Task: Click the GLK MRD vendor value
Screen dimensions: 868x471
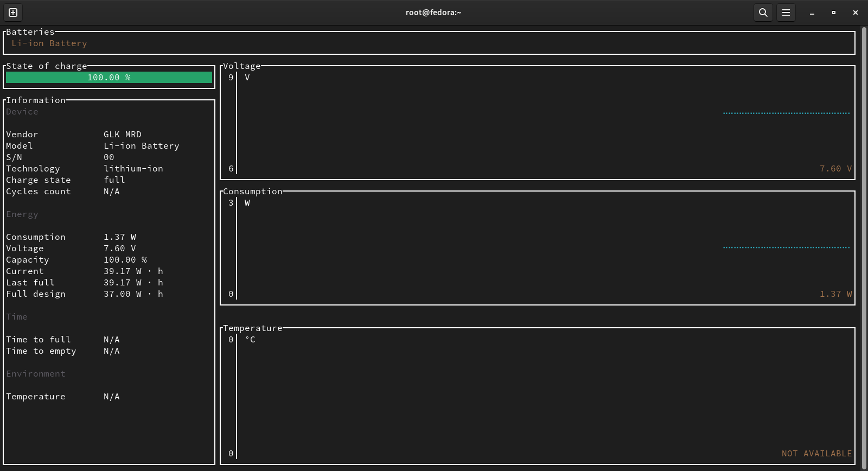Action: [x=123, y=135]
